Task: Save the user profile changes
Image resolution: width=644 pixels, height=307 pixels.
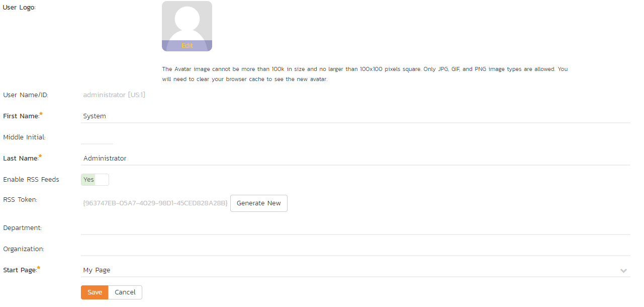Action: click(x=95, y=292)
